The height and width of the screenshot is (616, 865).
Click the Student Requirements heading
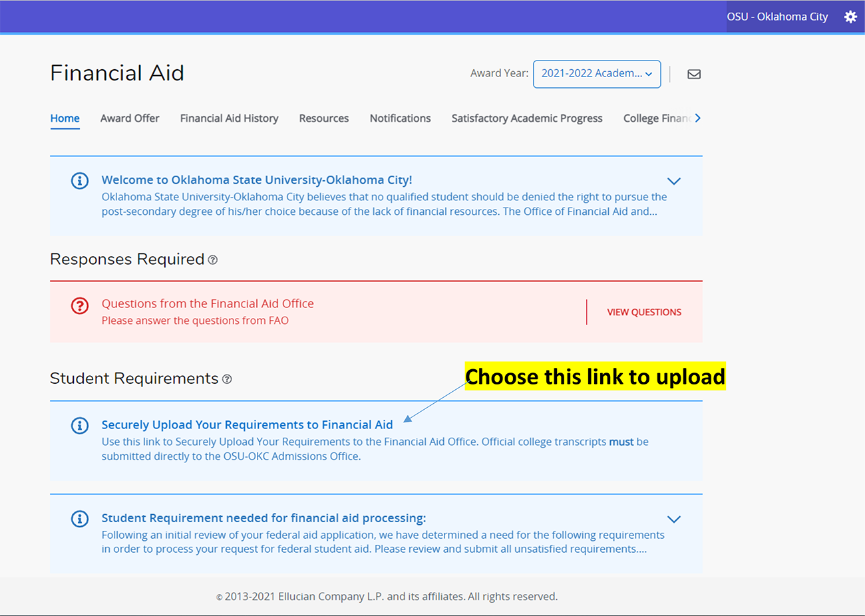click(134, 379)
